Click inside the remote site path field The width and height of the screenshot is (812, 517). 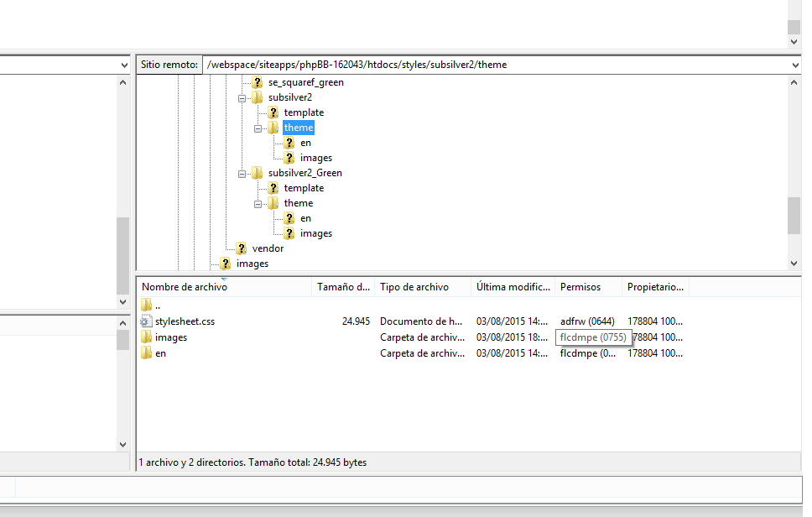pos(495,65)
